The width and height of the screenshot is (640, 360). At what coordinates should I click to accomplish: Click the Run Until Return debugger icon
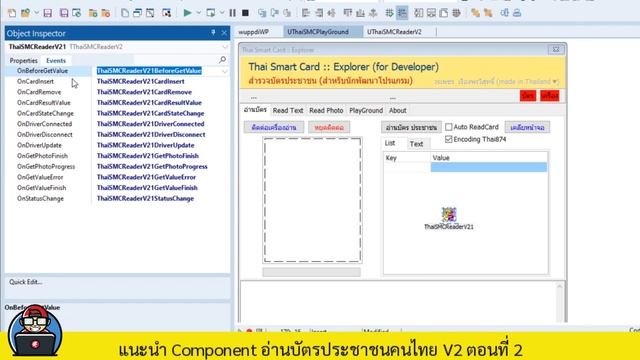(287, 13)
